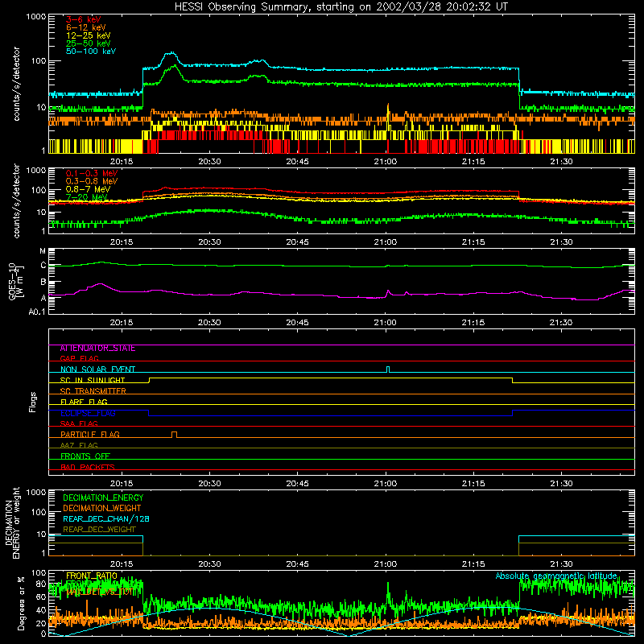Screen dimensions: 644x644
Task: Click the 7-20 MeV legend label
Action: [x=87, y=197]
